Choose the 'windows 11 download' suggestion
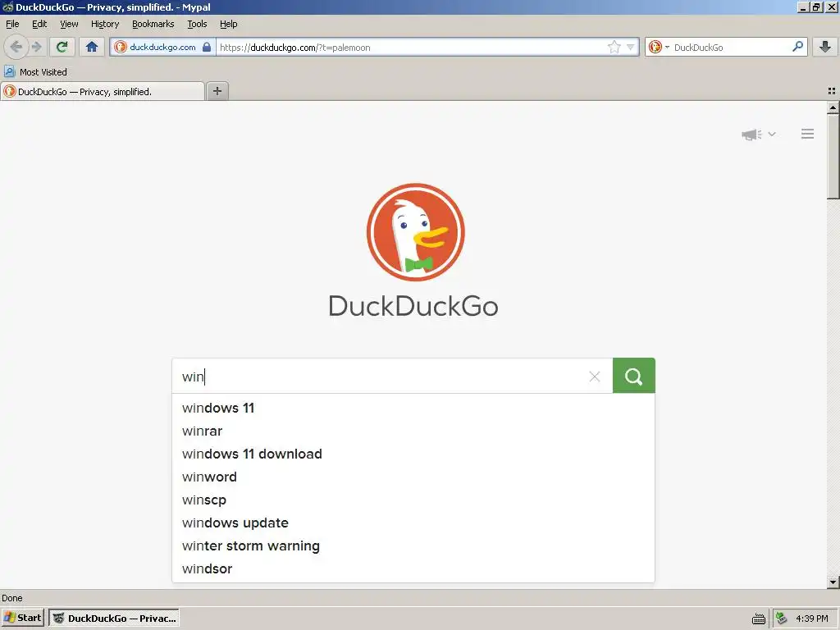Screen dimensions: 840x630 pos(413,454)
